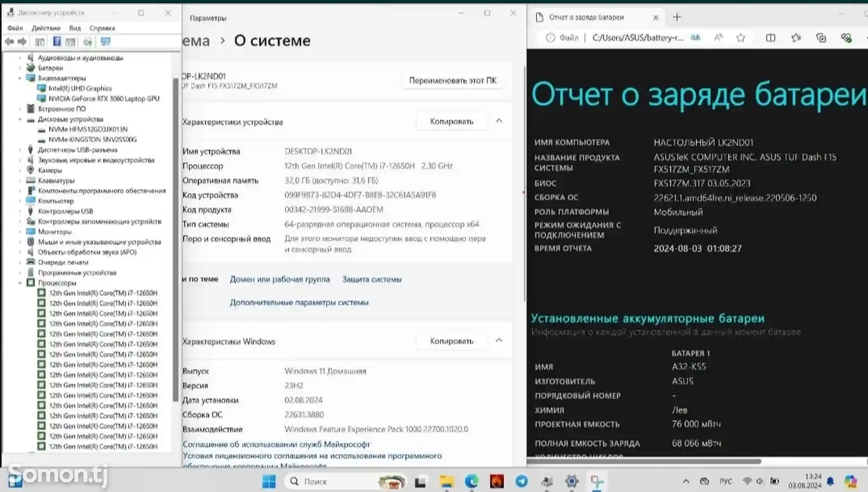
Task: Select NVMe KINGSTON SNV2S500G disk
Action: tap(92, 140)
